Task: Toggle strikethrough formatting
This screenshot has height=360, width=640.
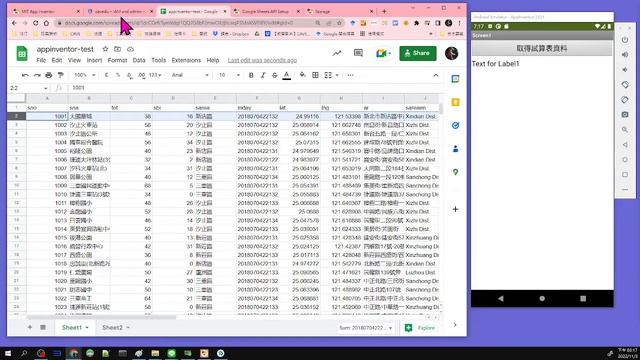Action: tap(275, 75)
